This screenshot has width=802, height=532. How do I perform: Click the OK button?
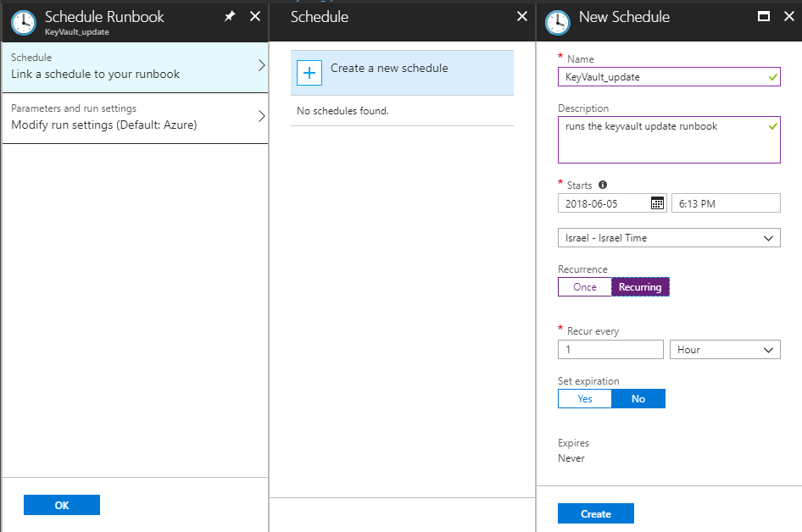[62, 505]
